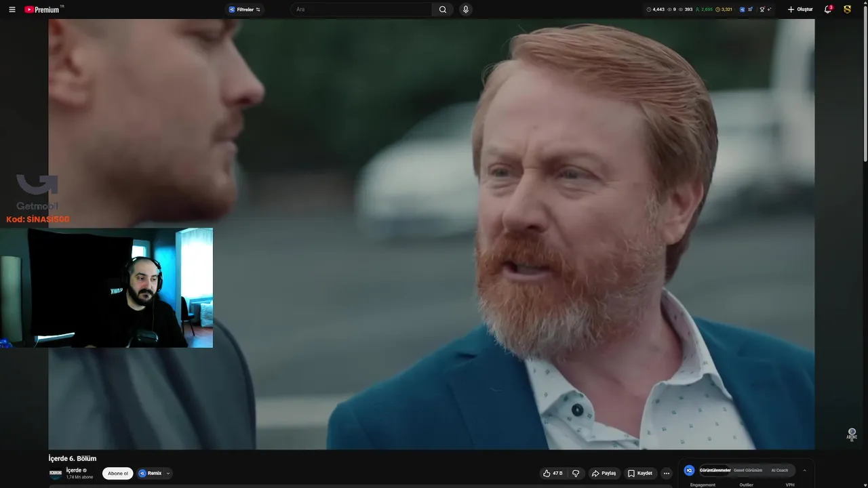Screen dimensions: 868x488
Task: Subscribe with the Abone ol button
Action: [118, 473]
